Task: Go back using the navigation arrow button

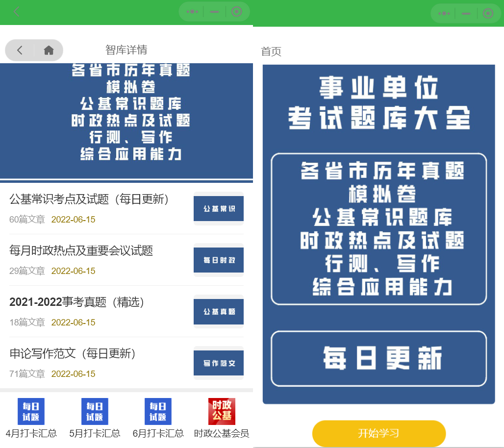Action: pos(20,50)
